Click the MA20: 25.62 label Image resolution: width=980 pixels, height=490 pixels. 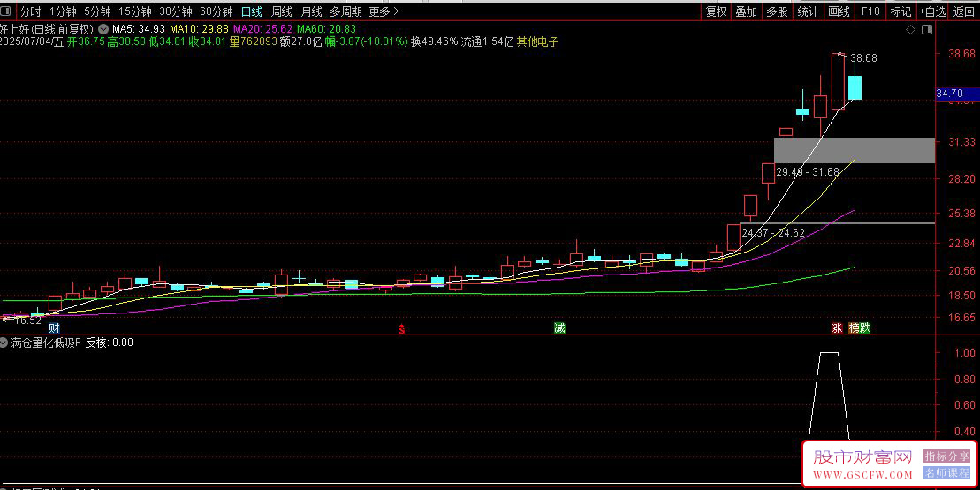pyautogui.click(x=262, y=29)
